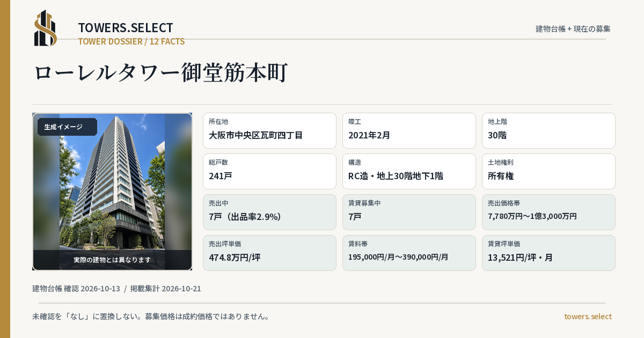This screenshot has height=338, width=644.
Task: Open the 賃料帯 rent range card
Action: (409, 253)
